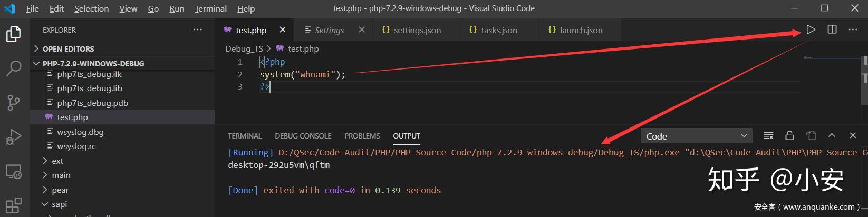Open php7ts_debug.pdb in the explorer
The height and width of the screenshot is (217, 868).
click(x=92, y=103)
